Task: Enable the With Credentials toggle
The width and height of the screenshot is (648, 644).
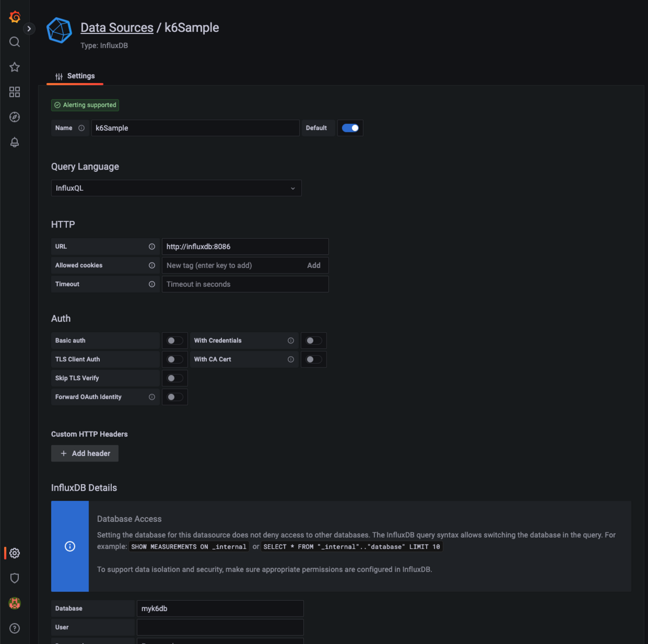Action: point(313,340)
